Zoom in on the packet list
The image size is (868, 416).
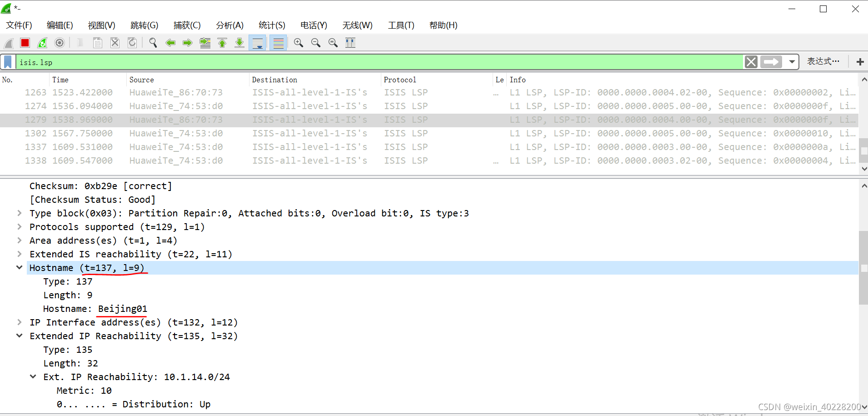[299, 43]
